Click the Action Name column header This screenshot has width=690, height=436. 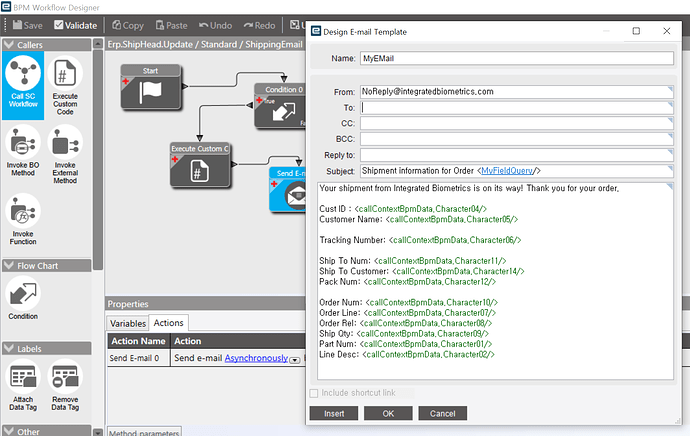[139, 341]
